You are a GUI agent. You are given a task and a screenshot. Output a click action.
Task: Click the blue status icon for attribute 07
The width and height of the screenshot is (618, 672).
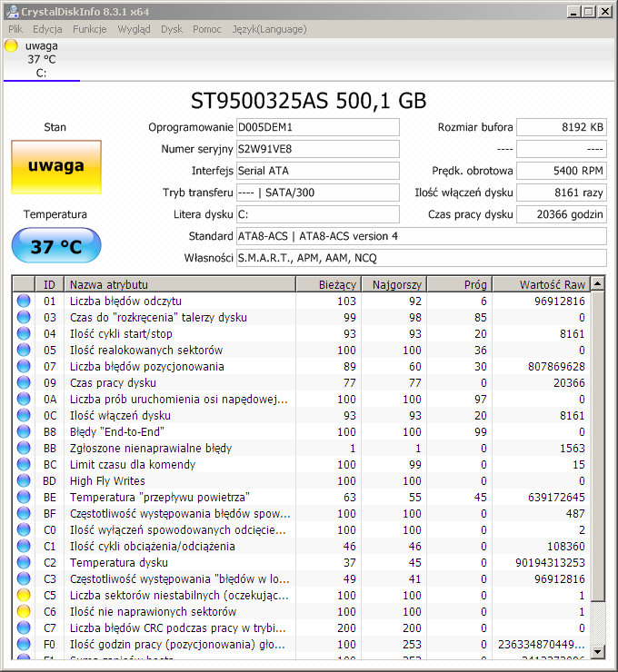24,367
